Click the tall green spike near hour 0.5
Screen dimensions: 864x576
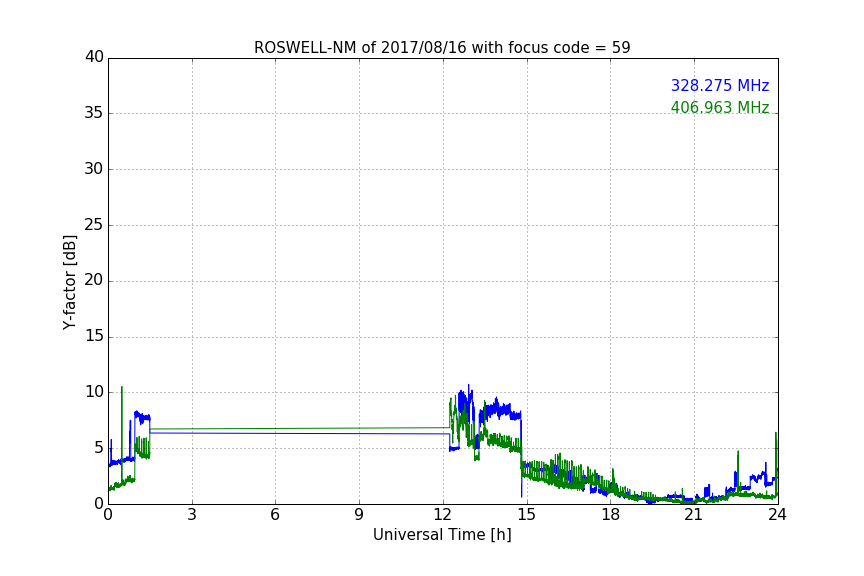tap(122, 435)
